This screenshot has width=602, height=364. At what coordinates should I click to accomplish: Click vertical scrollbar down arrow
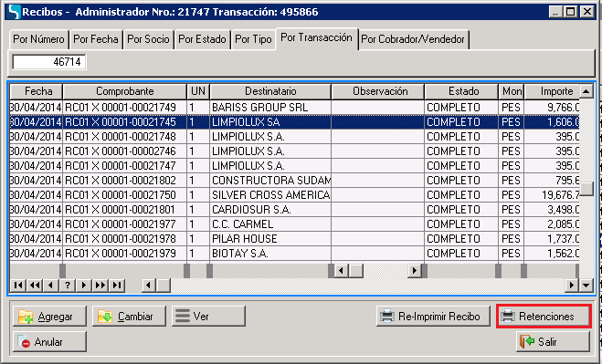(x=586, y=285)
